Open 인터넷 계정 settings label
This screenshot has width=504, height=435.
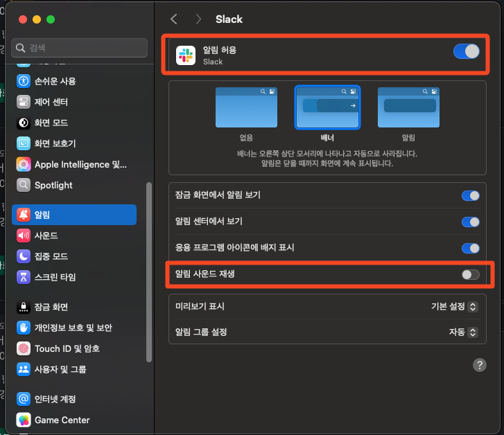[x=55, y=399]
